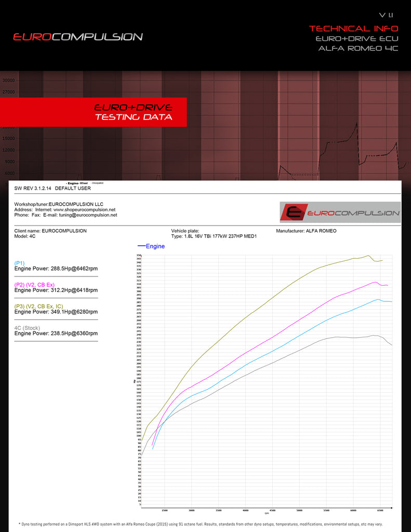Select the Engine label above SW REV
Screen dimensions: 411x532
point(71,183)
